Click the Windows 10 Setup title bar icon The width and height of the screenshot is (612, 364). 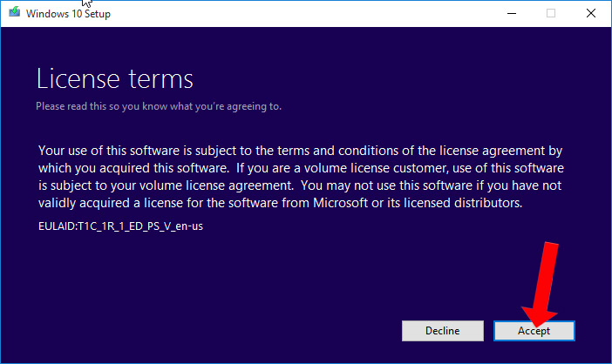coord(15,12)
